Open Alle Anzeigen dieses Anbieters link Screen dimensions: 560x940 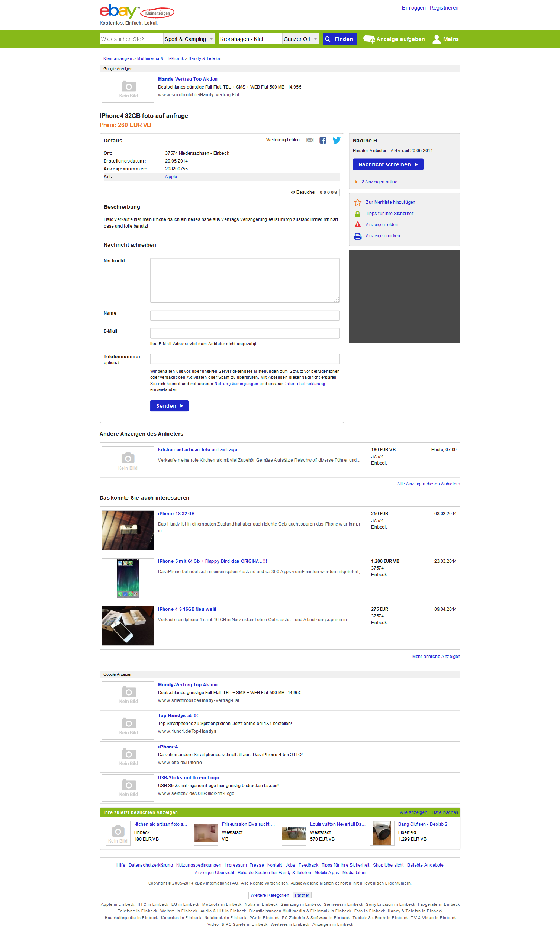click(428, 484)
